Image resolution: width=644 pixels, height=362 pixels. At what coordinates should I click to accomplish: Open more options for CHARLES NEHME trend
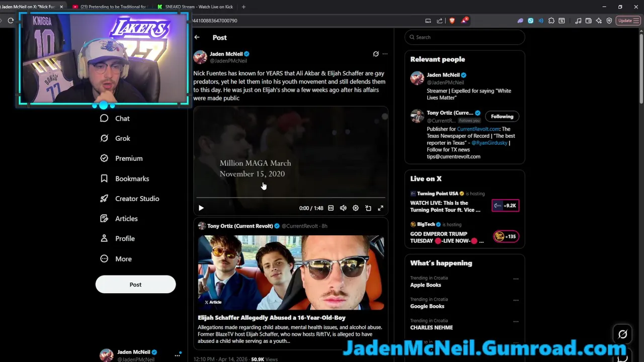coord(516,321)
